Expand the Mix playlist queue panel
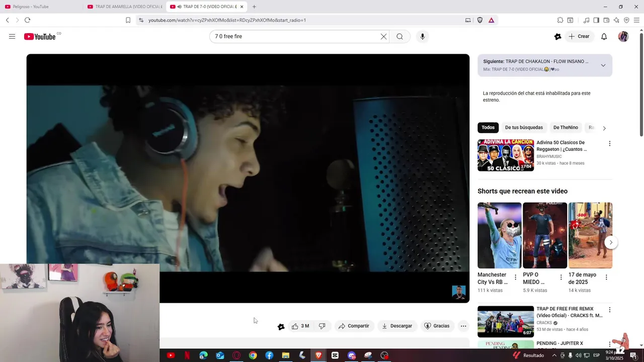This screenshot has height=362, width=644. [x=603, y=65]
